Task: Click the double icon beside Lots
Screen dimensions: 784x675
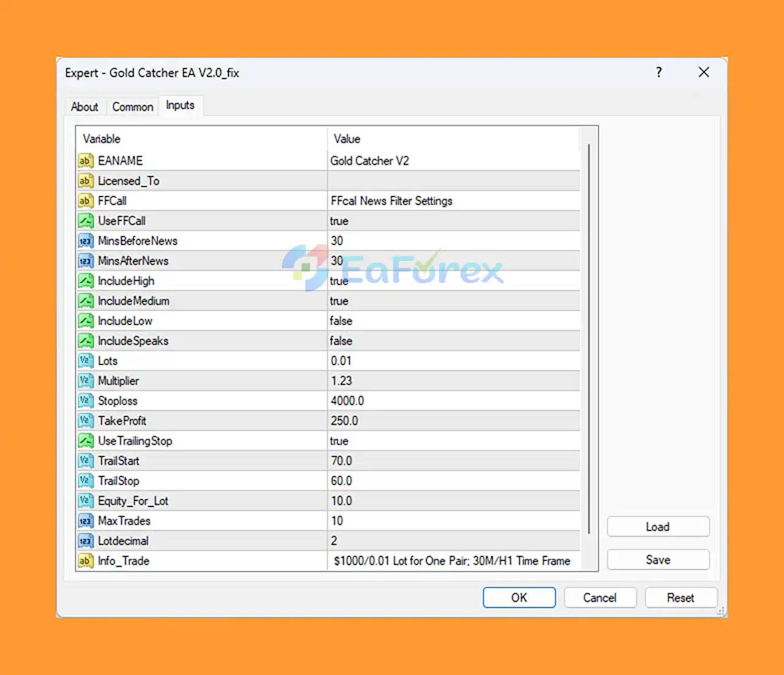Action: click(x=85, y=361)
